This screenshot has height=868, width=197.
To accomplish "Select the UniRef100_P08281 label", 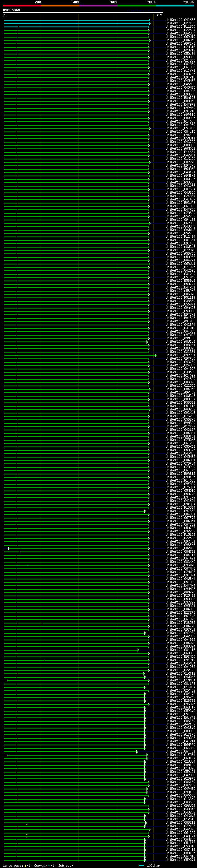I will [180, 345].
